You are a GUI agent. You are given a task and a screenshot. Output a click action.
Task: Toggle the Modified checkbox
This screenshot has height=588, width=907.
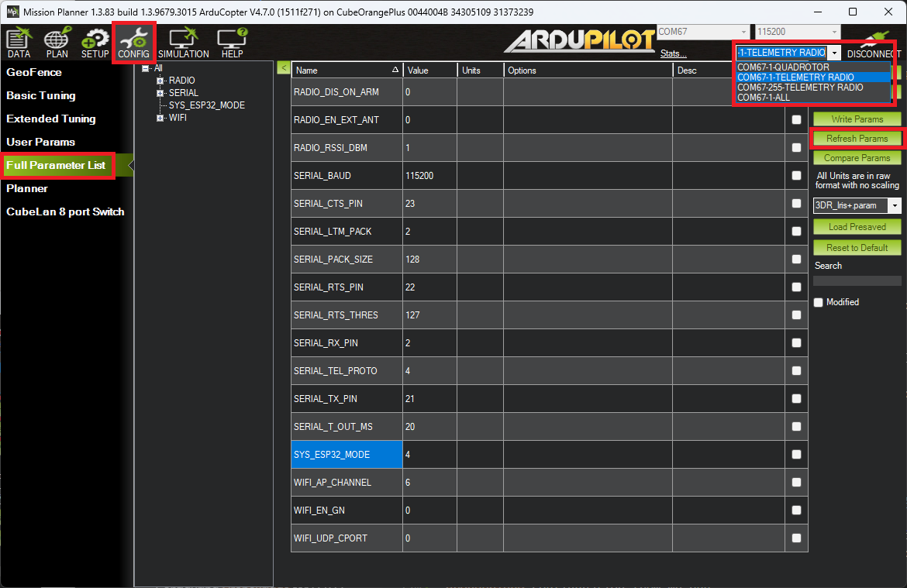pos(818,302)
